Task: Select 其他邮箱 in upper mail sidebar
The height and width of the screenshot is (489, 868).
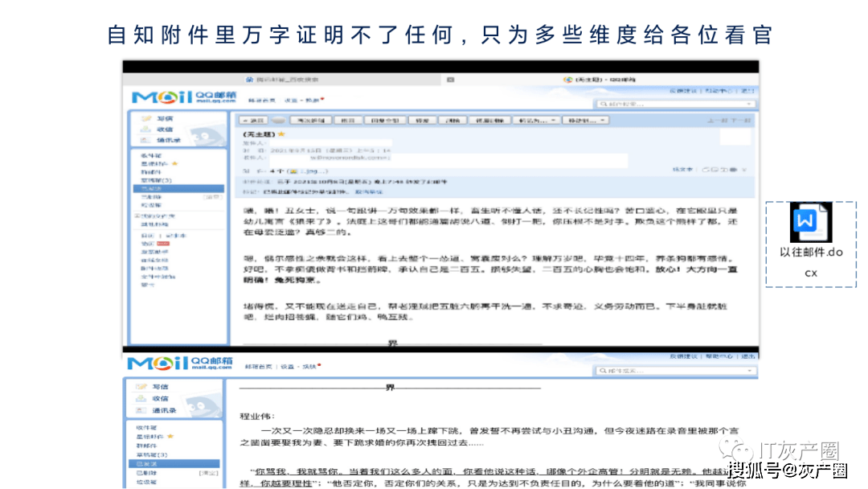Action: point(154,224)
